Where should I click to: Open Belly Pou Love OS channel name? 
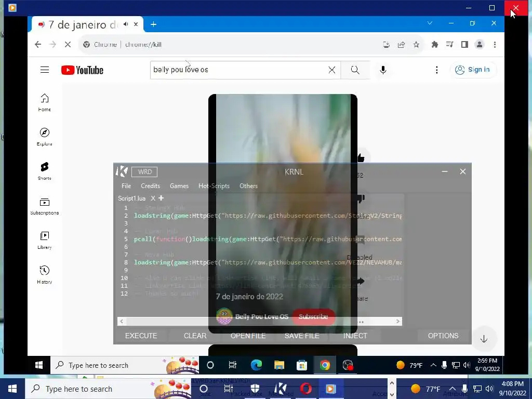pyautogui.click(x=262, y=316)
